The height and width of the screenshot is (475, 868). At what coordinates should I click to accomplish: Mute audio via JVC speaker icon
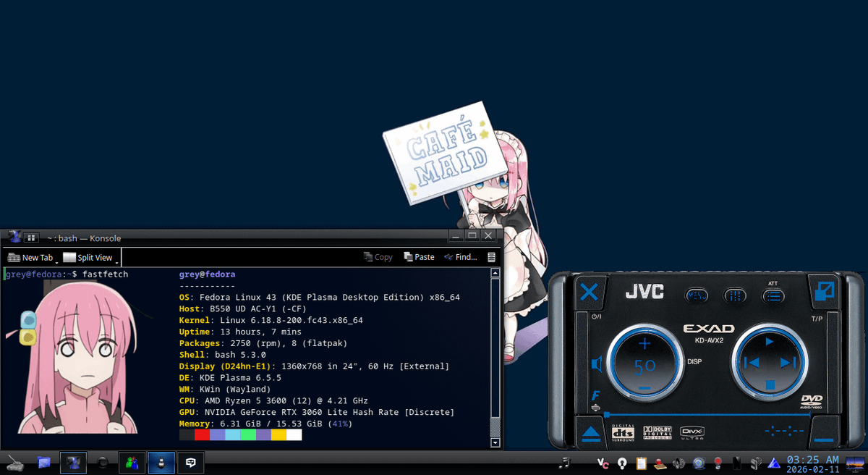tap(597, 363)
